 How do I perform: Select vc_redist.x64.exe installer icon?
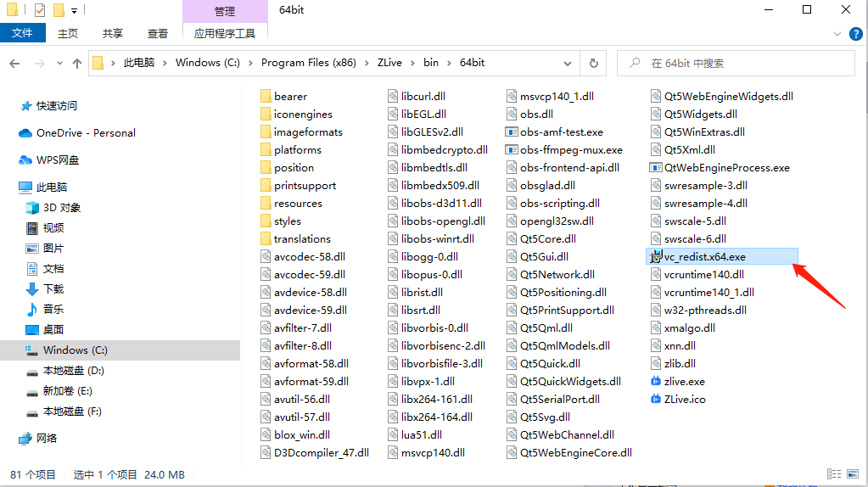(656, 257)
